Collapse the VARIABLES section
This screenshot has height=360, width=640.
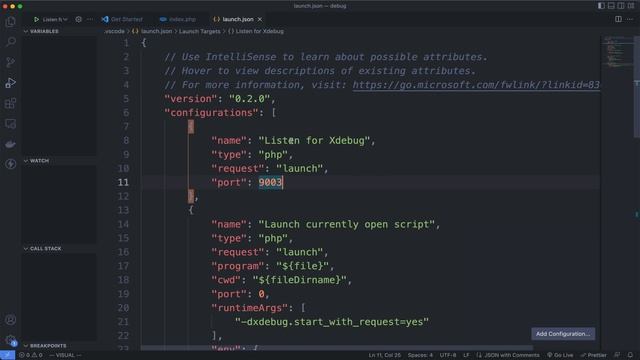[41, 31]
